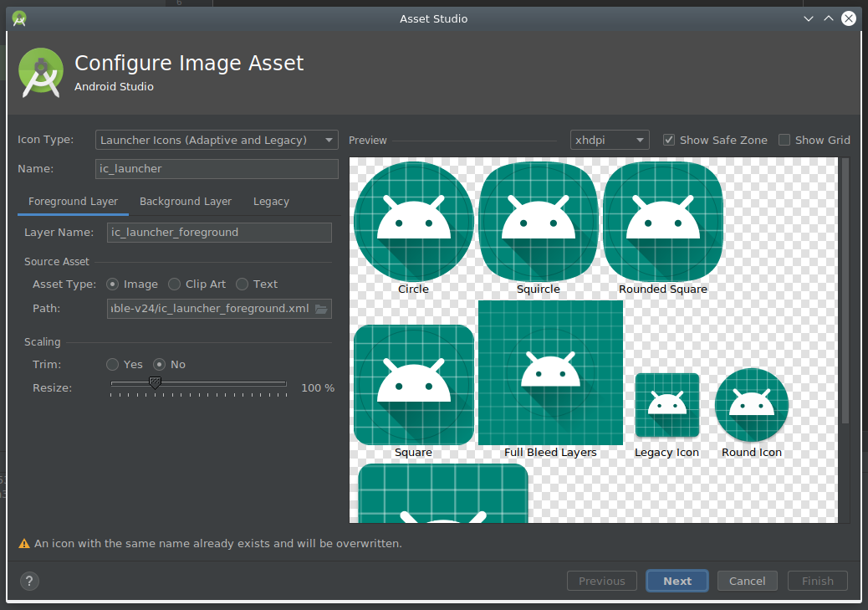
Task: Expand the title bar chevron menu
Action: pos(808,18)
